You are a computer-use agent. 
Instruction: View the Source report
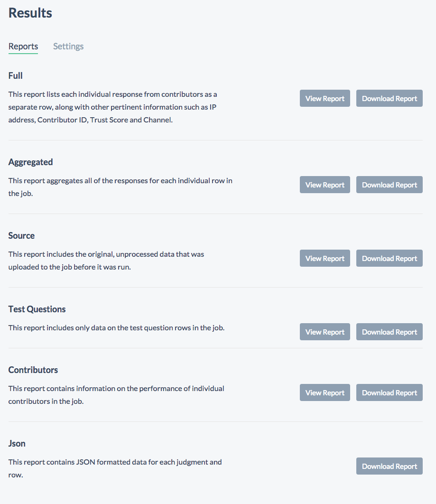[325, 259]
